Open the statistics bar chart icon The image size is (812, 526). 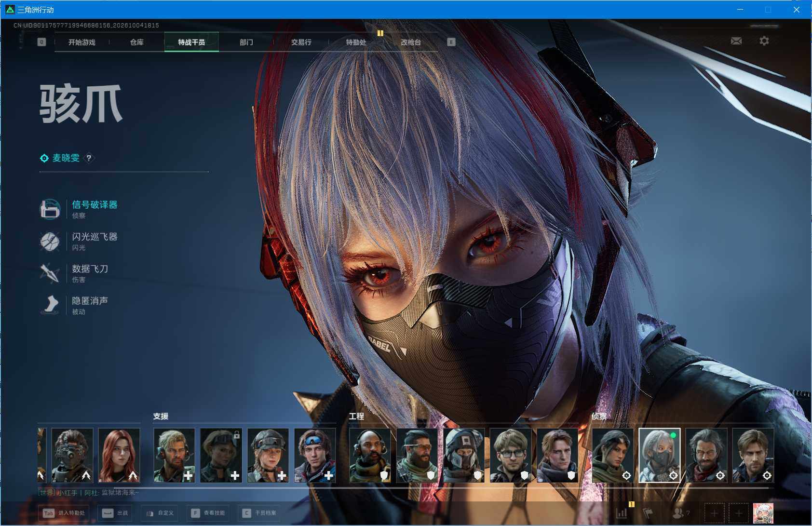coord(622,513)
